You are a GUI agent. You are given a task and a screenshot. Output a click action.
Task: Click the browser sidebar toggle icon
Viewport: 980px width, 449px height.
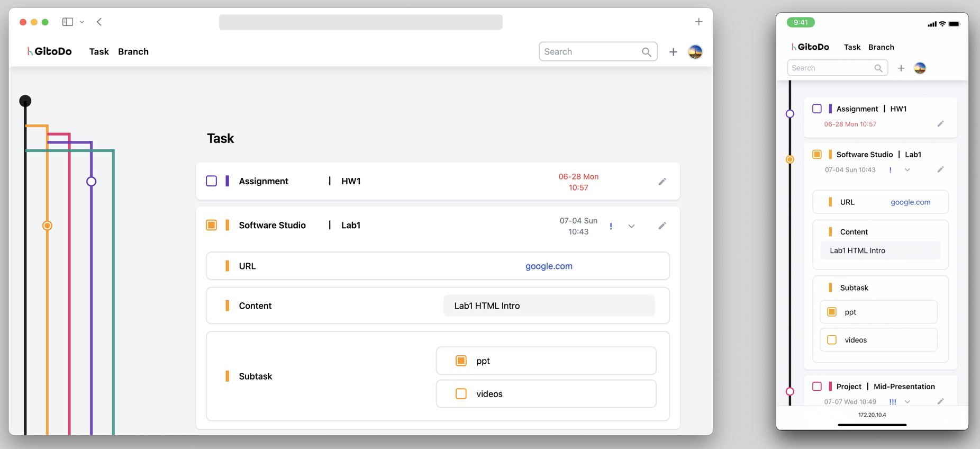[x=68, y=22]
